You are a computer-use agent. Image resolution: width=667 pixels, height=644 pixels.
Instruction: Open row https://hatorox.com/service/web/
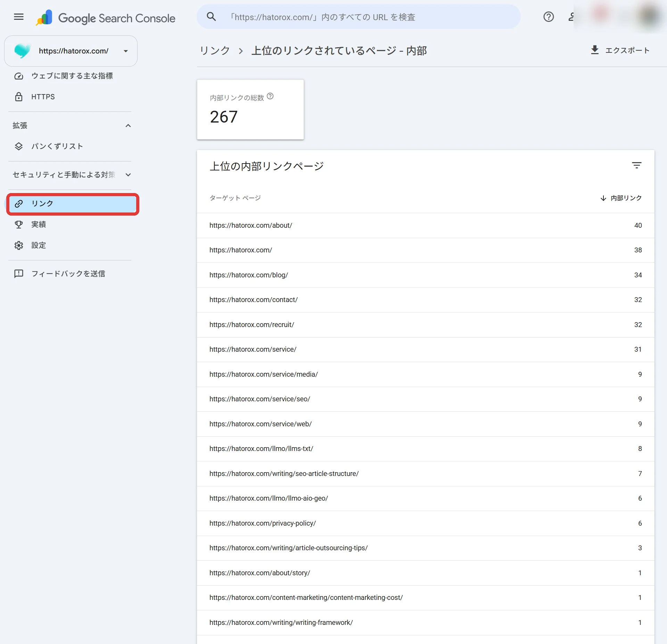(426, 424)
